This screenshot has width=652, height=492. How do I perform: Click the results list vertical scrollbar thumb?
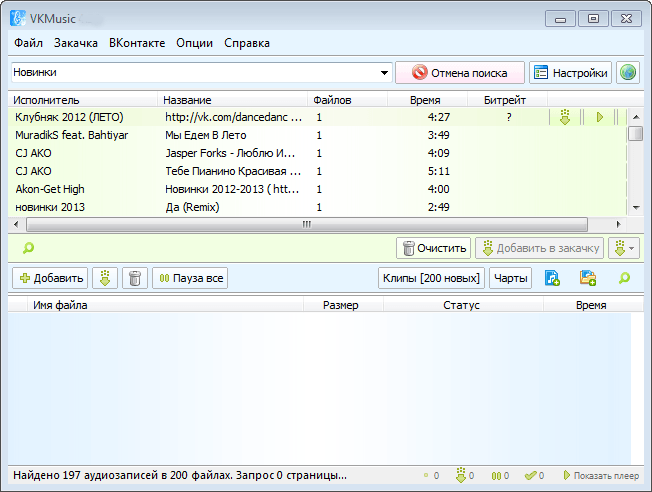635,134
